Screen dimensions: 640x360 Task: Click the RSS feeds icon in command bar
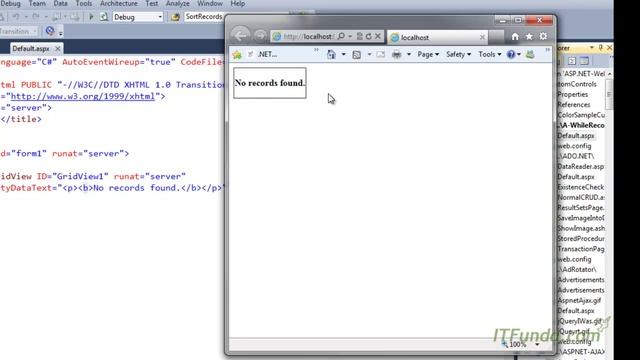(356, 55)
